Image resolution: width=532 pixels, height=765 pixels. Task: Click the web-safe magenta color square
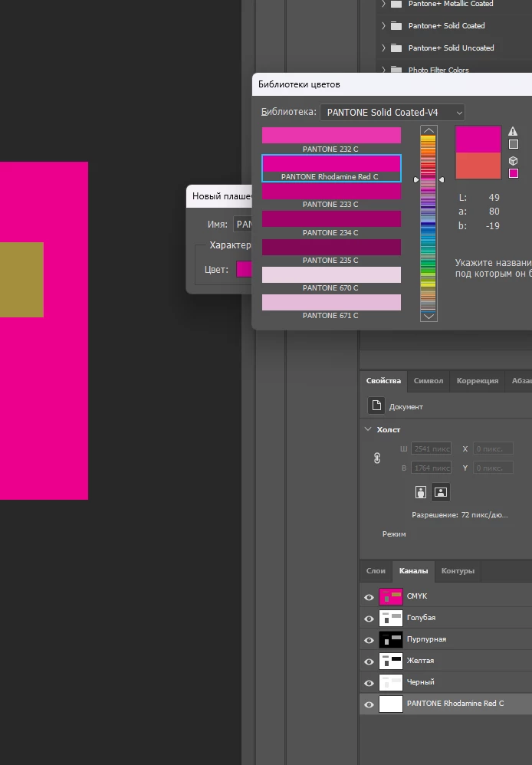coord(514,173)
